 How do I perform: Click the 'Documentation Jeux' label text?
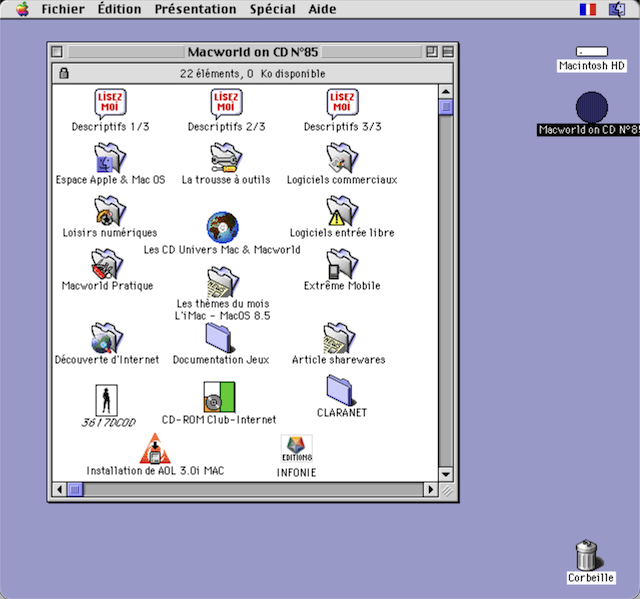click(x=221, y=360)
